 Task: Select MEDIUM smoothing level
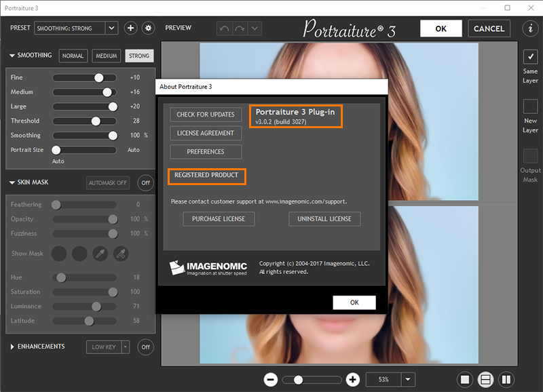[107, 56]
